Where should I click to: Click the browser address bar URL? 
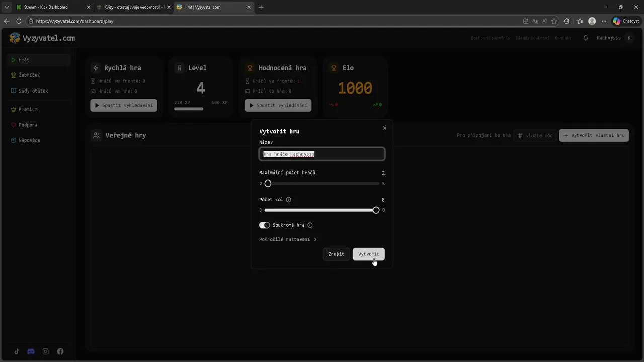(74, 21)
